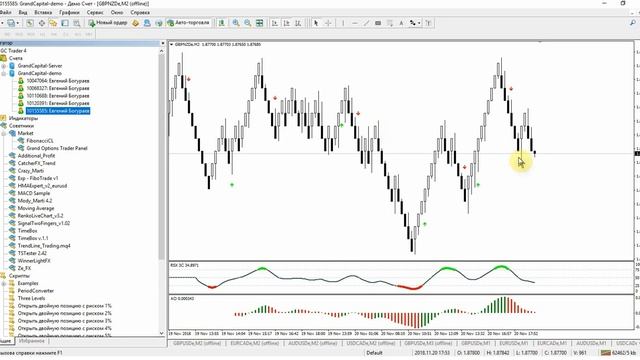This screenshot has width=640, height=360.
Task: Close the Navigator panel with X
Action: point(162,43)
